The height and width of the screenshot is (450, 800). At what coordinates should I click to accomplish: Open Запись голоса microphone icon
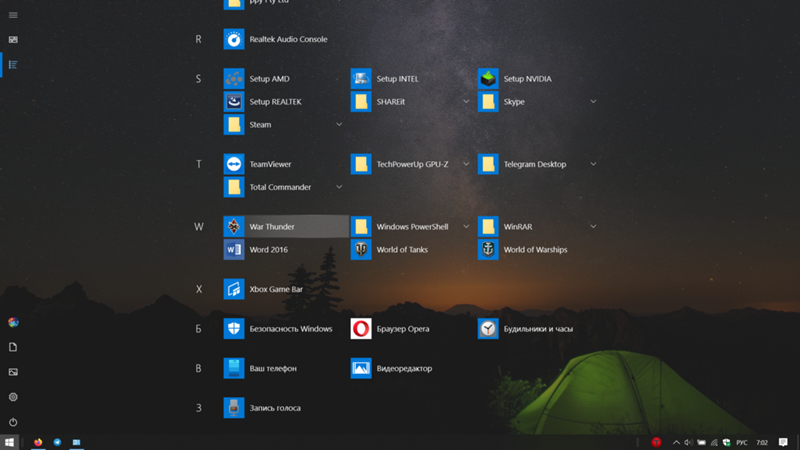234,408
